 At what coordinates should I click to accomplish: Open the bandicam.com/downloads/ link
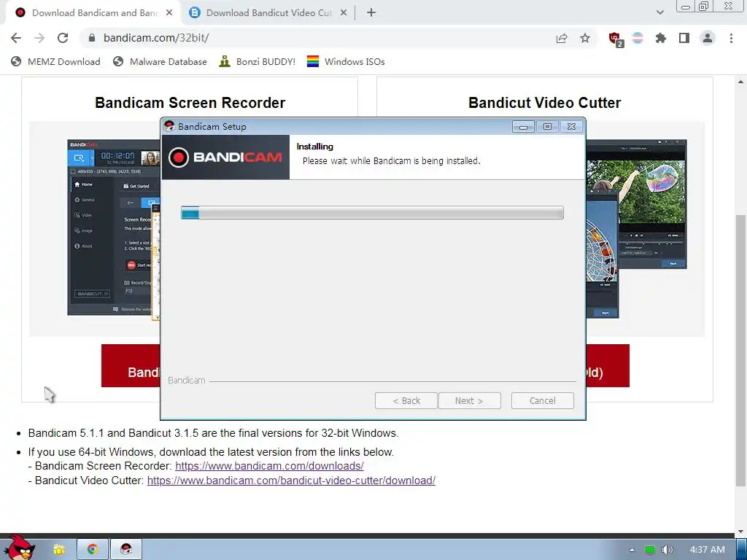(269, 466)
